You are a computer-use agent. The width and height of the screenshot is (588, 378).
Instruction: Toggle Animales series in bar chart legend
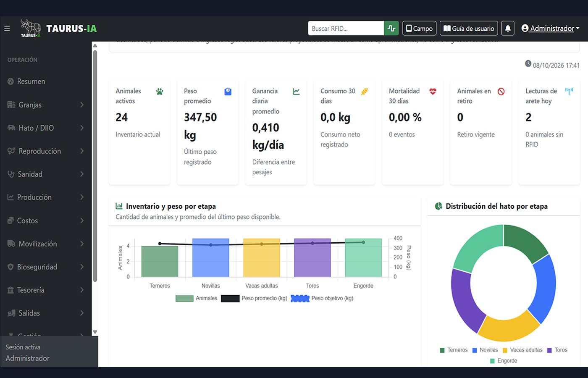[196, 298]
